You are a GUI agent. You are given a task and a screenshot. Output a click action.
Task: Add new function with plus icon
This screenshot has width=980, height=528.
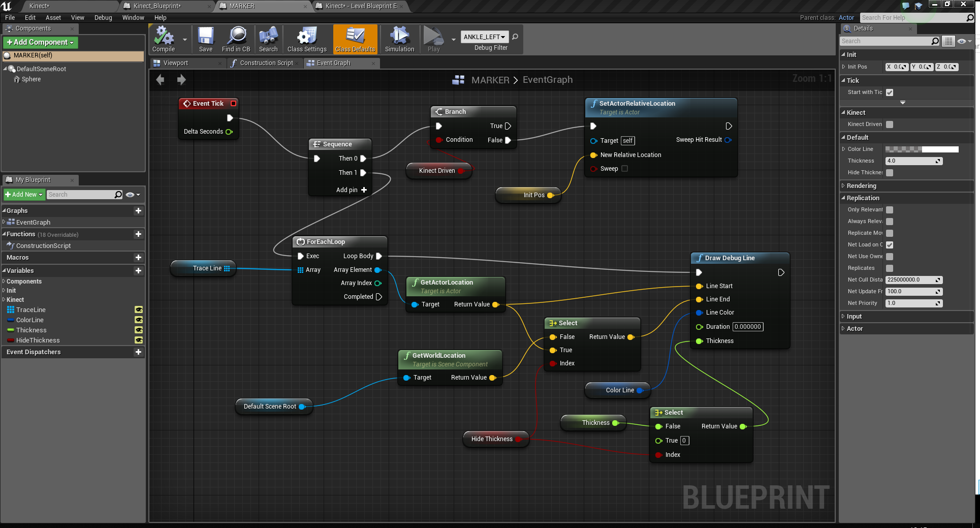(138, 234)
